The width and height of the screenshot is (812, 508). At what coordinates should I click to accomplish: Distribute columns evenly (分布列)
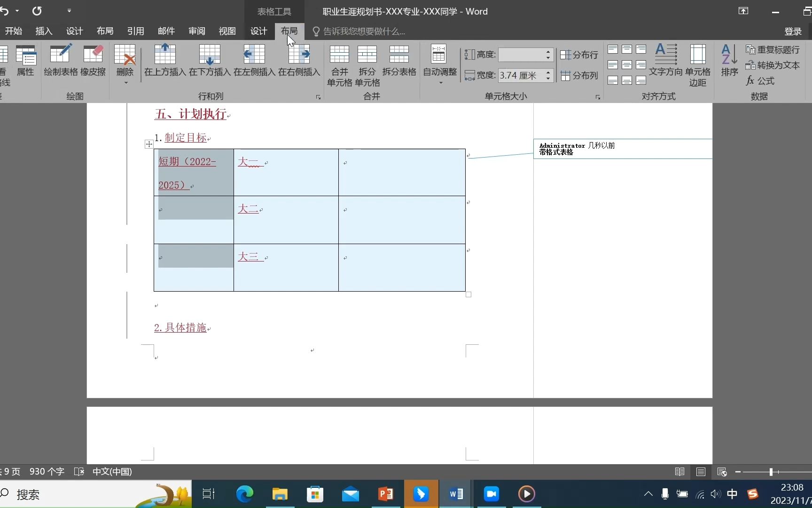[x=579, y=76]
